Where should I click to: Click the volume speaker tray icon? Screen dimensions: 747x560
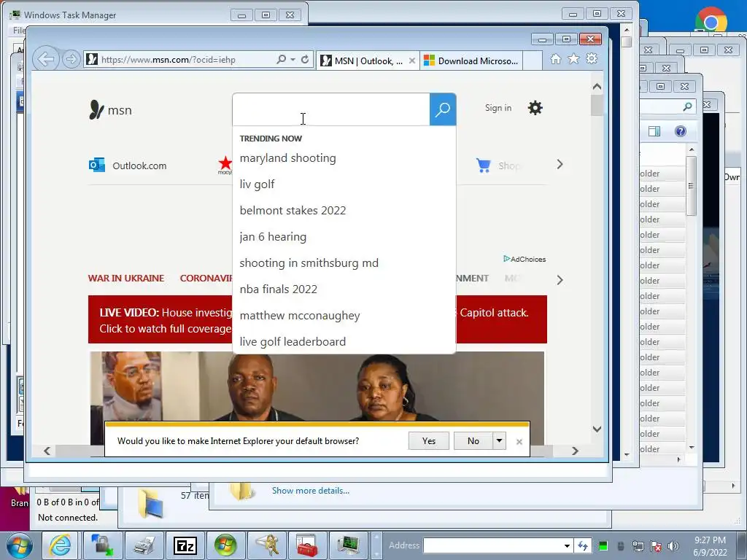point(673,546)
